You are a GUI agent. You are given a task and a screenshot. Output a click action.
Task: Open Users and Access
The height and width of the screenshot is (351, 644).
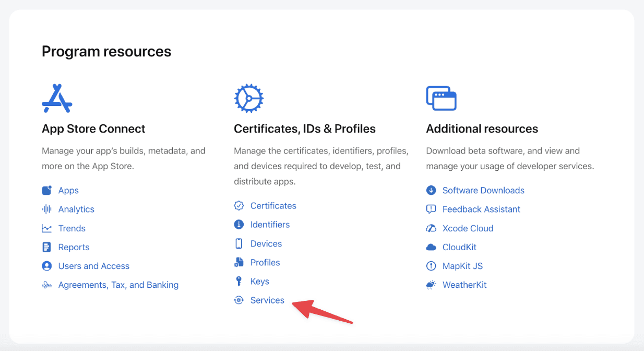tap(94, 266)
